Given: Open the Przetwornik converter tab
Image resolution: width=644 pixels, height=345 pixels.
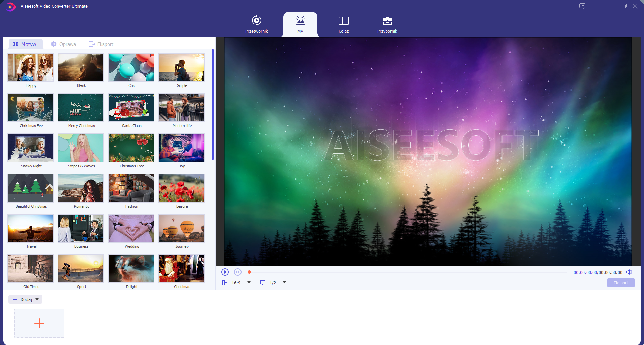Looking at the screenshot, I should (256, 24).
